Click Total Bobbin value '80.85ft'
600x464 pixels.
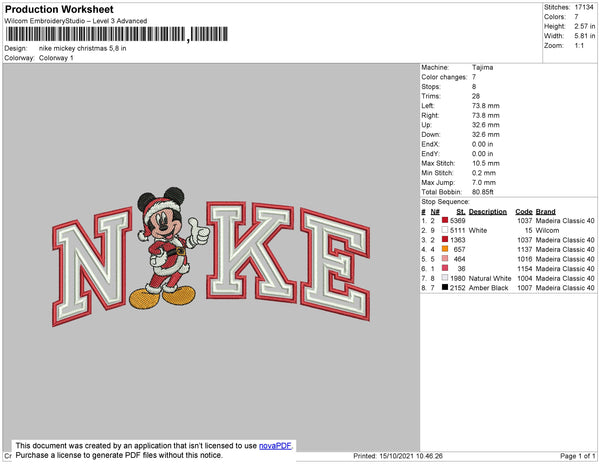click(x=483, y=192)
